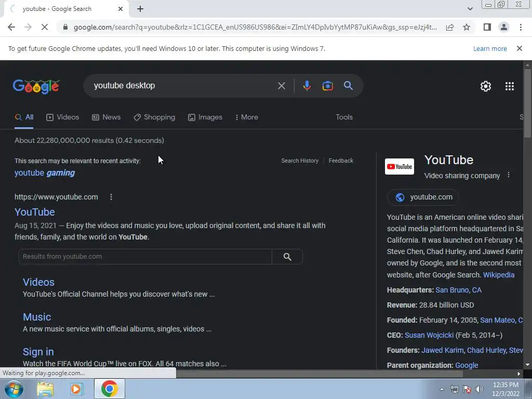Switch to the Shopping tab
The image size is (532, 399).
click(x=154, y=117)
